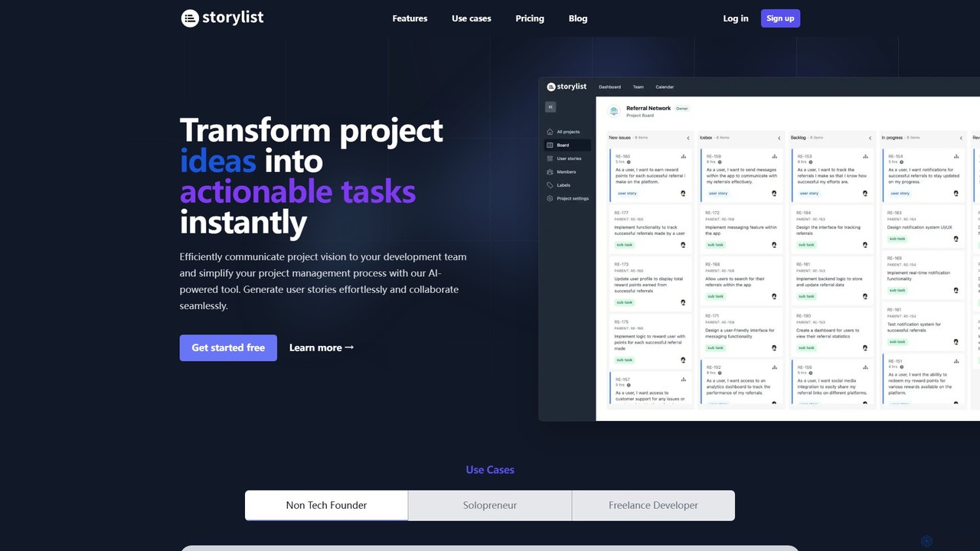Click the Sign up button

[x=780, y=18]
